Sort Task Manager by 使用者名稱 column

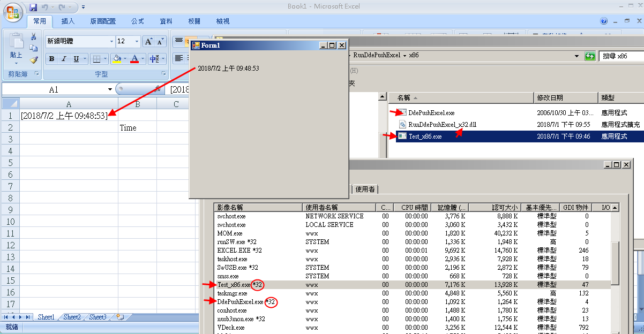pyautogui.click(x=340, y=207)
